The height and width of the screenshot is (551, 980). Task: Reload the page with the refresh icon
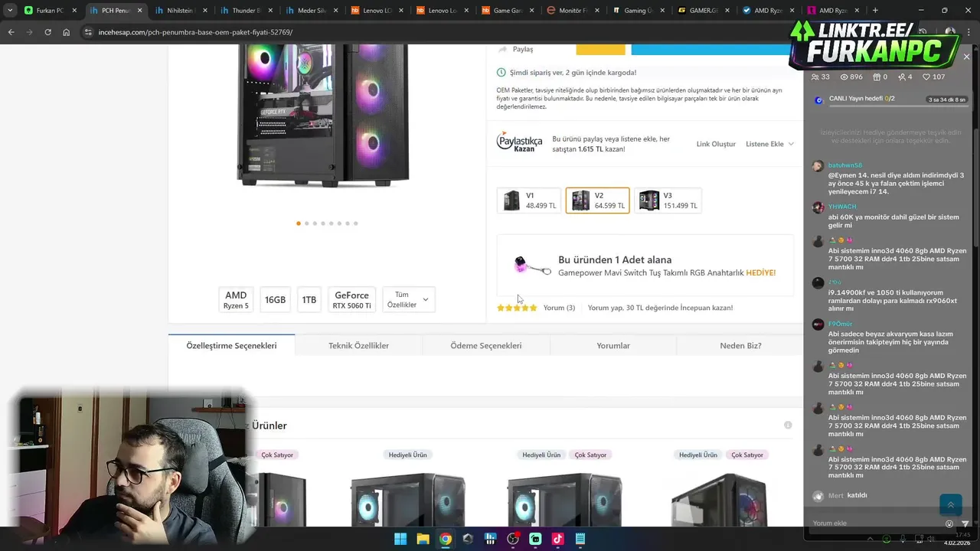pyautogui.click(x=47, y=32)
